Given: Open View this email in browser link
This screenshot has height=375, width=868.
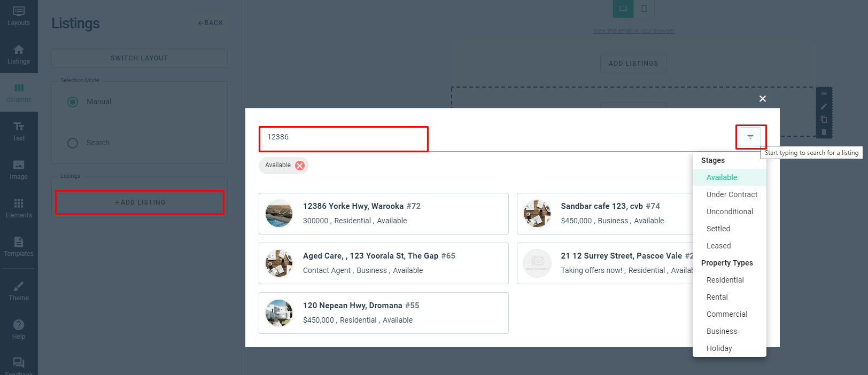Looking at the screenshot, I should 633,31.
